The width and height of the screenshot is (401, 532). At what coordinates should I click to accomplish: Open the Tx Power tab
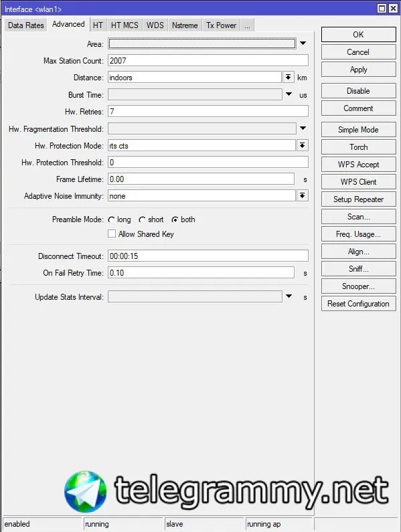point(222,25)
